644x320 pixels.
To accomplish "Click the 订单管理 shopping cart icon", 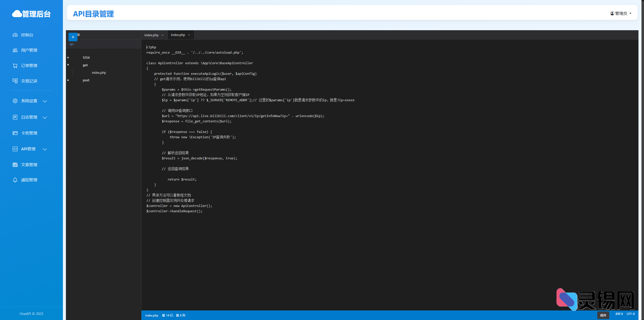I will (x=15, y=66).
